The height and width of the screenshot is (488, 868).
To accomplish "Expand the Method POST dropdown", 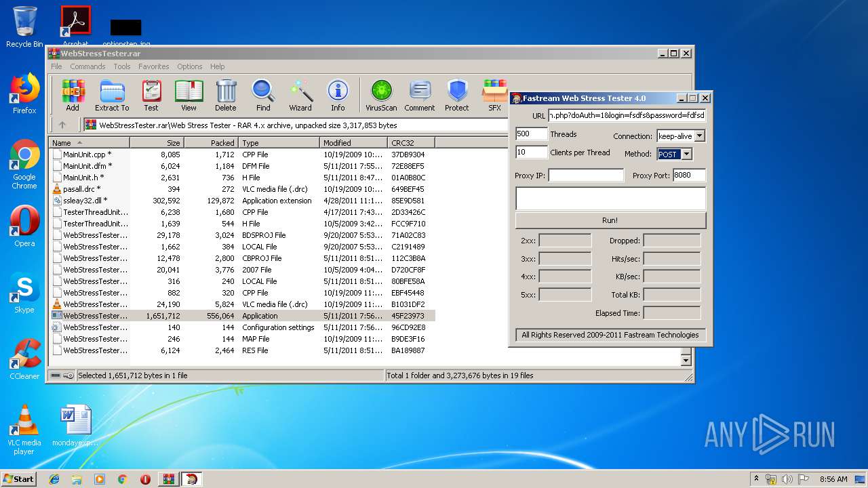I will [686, 155].
